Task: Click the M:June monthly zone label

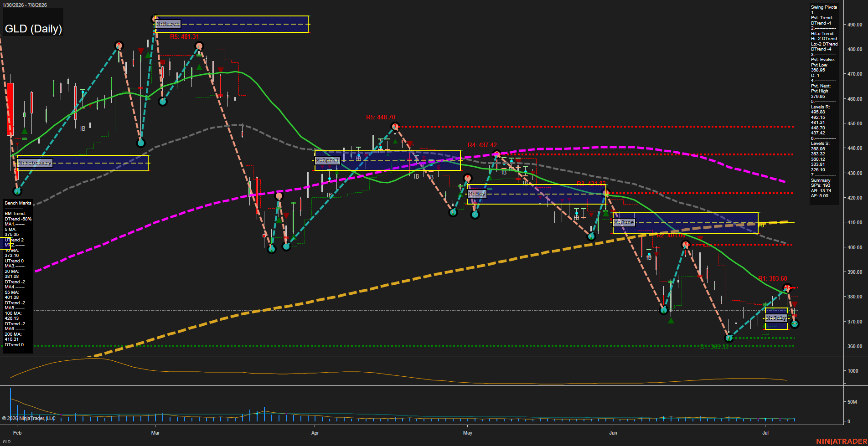Action: coord(624,222)
